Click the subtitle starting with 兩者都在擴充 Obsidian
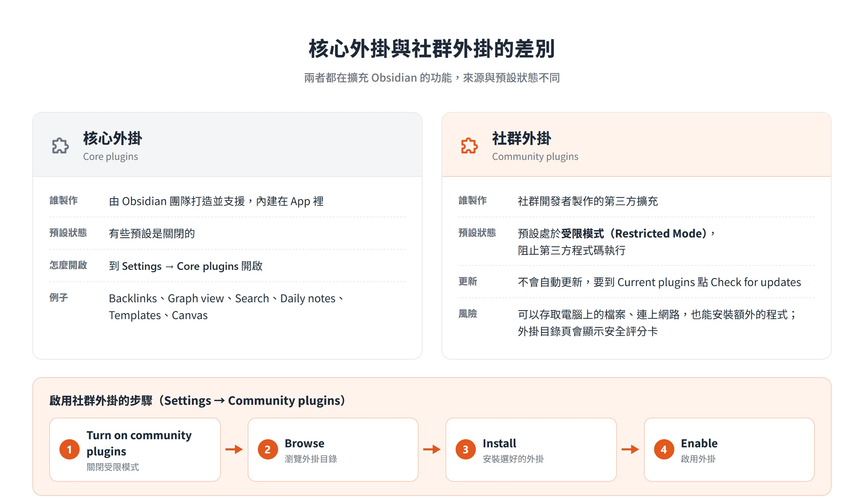The height and width of the screenshot is (504, 864). point(432,78)
